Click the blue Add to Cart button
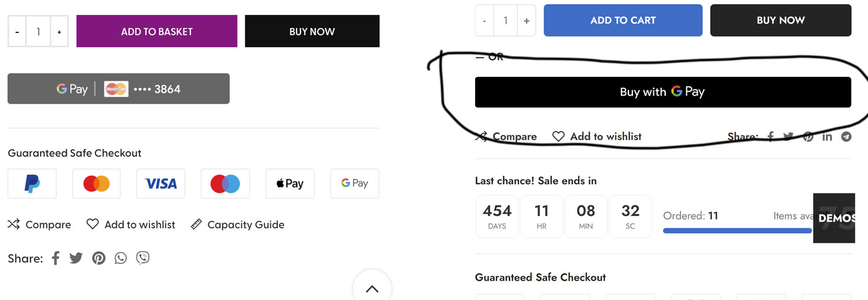This screenshot has width=868, height=300. 623,20
